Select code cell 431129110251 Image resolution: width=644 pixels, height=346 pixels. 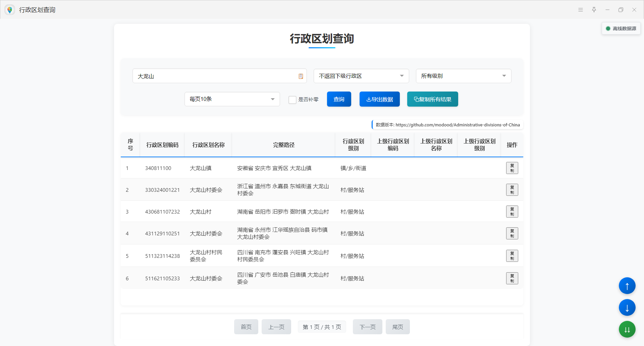(x=162, y=233)
